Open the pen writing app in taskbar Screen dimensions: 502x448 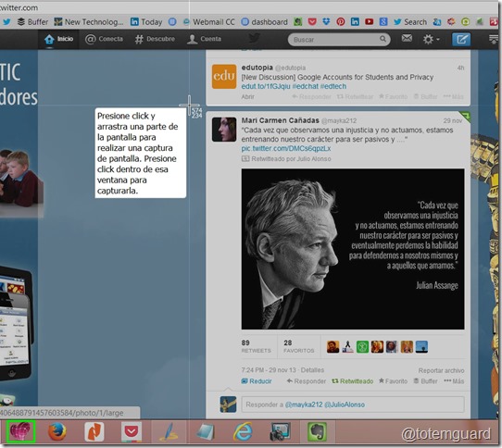tap(169, 432)
